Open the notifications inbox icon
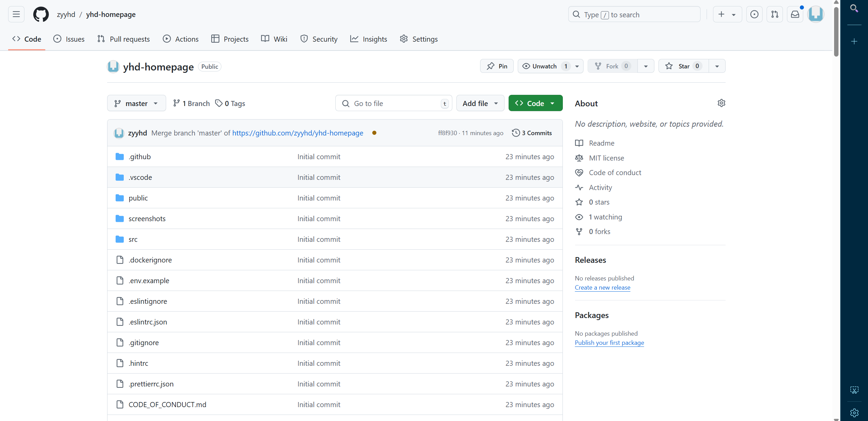The height and width of the screenshot is (421, 868). (795, 14)
